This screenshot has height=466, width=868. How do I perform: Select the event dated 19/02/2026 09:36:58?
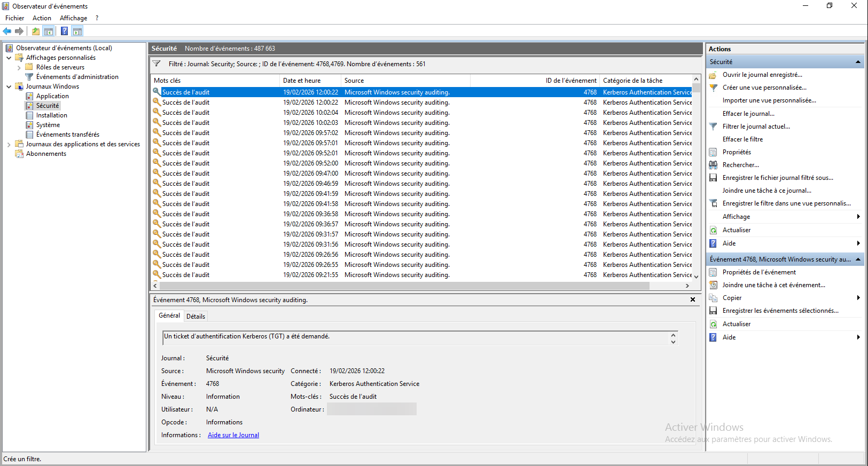(x=421, y=214)
